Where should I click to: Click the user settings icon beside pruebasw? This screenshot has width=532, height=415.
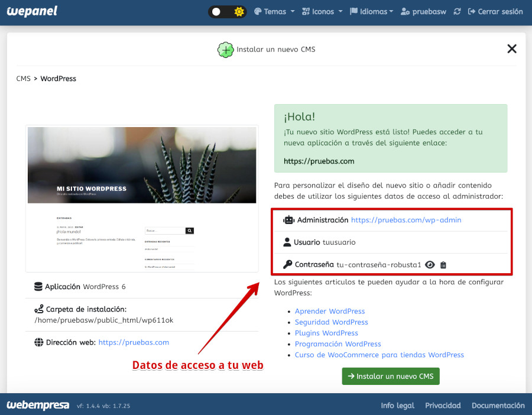click(405, 12)
